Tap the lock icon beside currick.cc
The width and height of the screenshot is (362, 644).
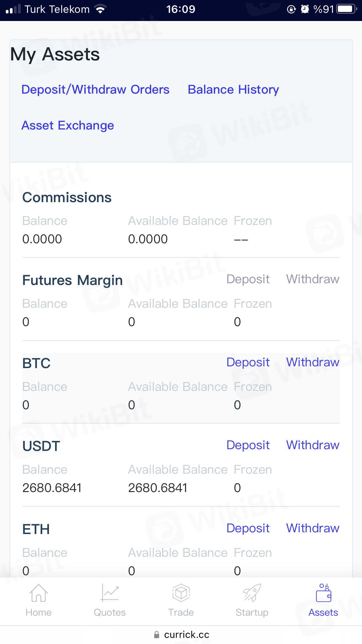pos(157,635)
